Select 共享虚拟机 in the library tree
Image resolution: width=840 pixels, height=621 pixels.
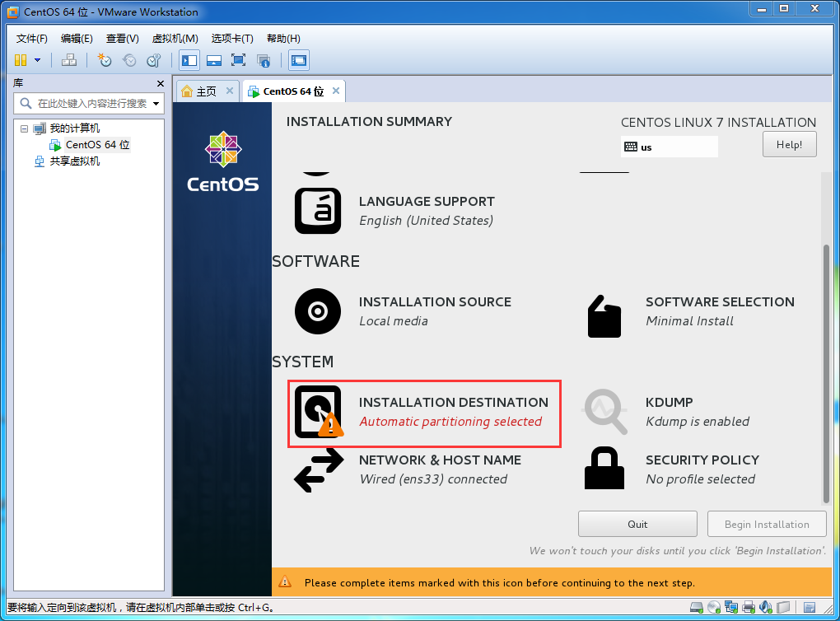point(74,161)
